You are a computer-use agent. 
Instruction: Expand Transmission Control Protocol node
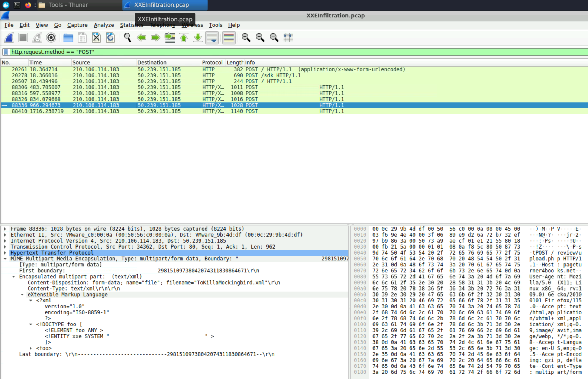click(x=5, y=247)
